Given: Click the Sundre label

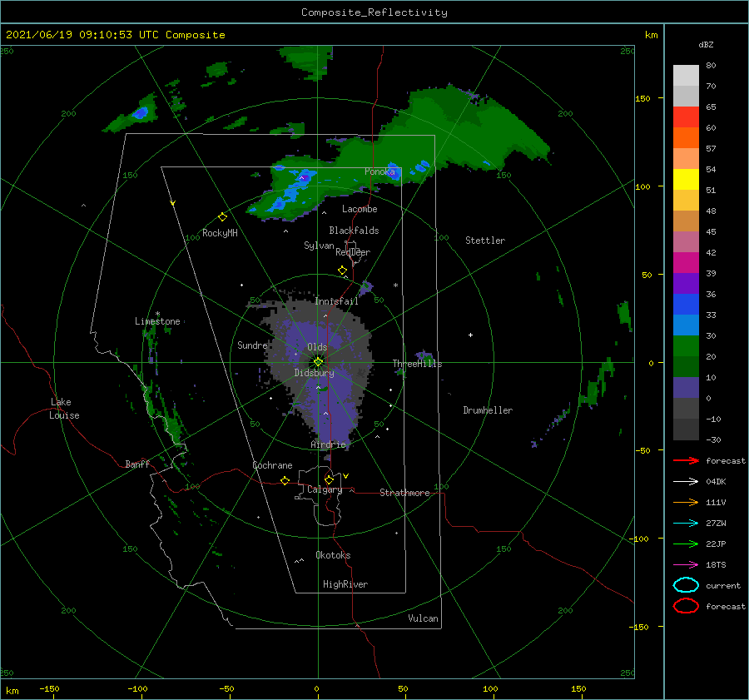Looking at the screenshot, I should click(x=252, y=345).
